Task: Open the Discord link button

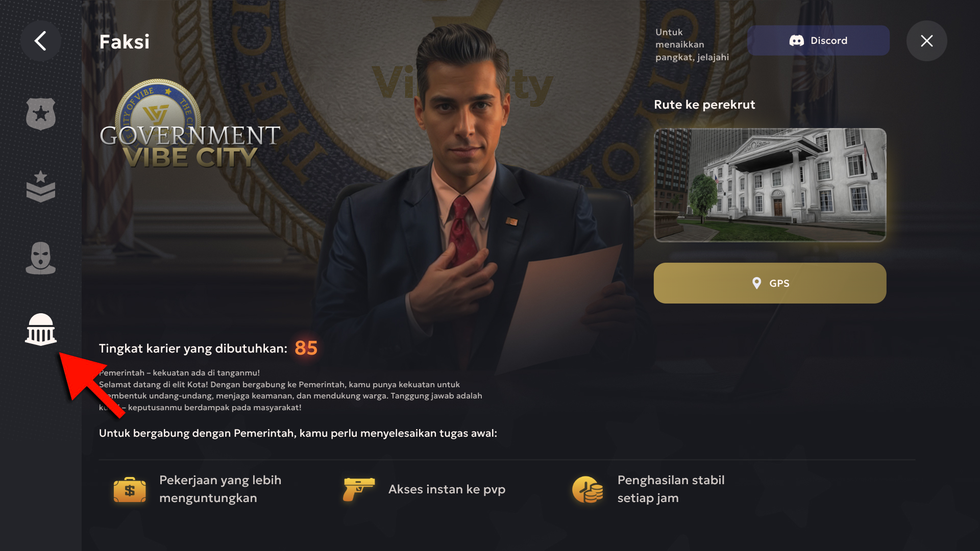Action: (818, 41)
